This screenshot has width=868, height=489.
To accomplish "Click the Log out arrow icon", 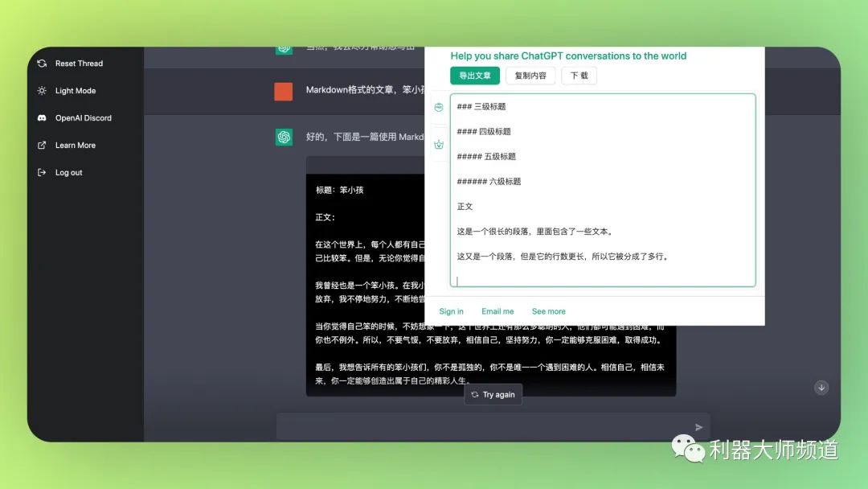I will tap(42, 173).
